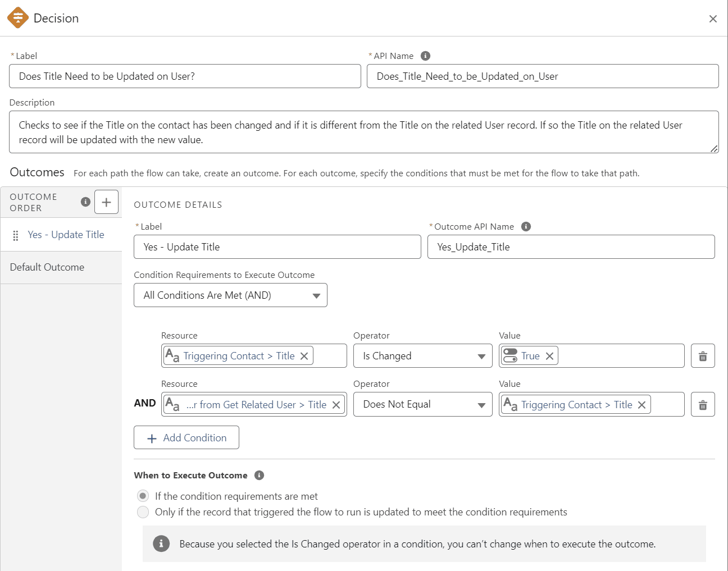The width and height of the screenshot is (728, 571).
Task: Click text type icon in second Resource field
Action: pyautogui.click(x=172, y=404)
